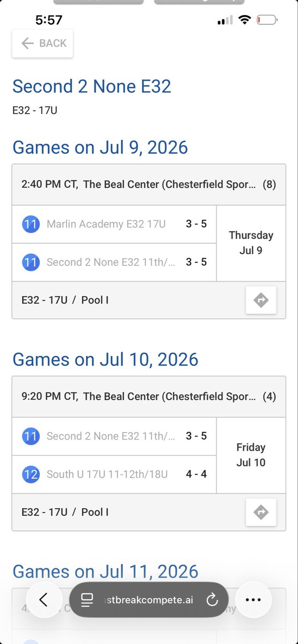Viewport: 298px width, 644px height.
Task: Tap the Thursday Jul 9 date cell
Action: tap(251, 243)
